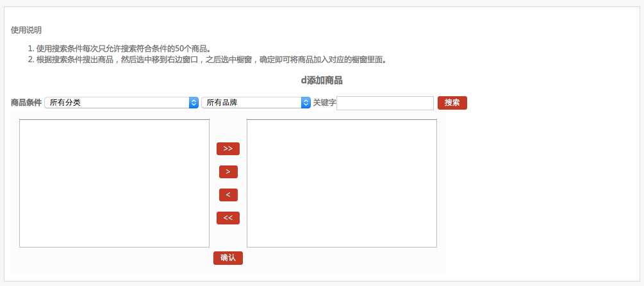Click the 关键字 label text
Viewport: 644px width, 286px height.
[x=324, y=103]
